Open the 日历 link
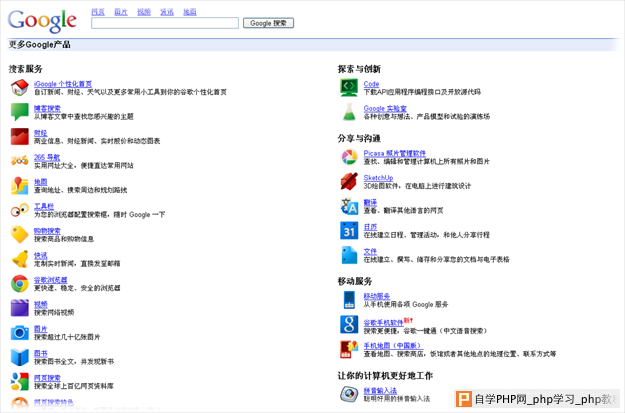 click(x=370, y=227)
